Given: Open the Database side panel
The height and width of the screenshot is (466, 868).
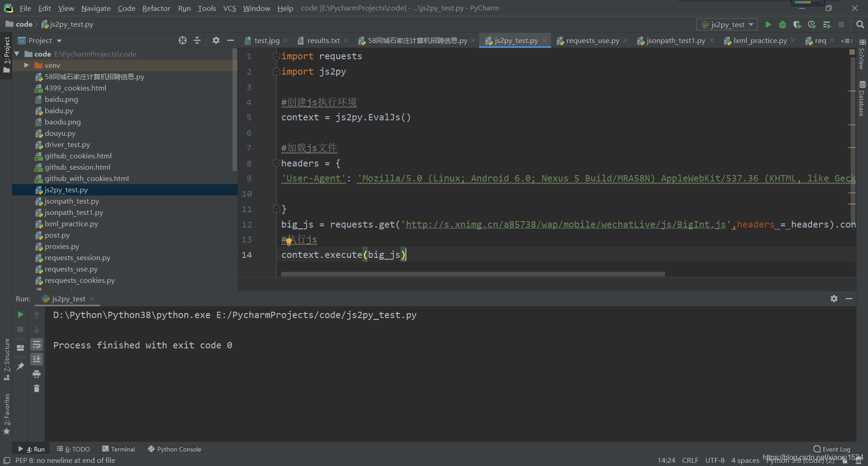Looking at the screenshot, I should pyautogui.click(x=862, y=99).
